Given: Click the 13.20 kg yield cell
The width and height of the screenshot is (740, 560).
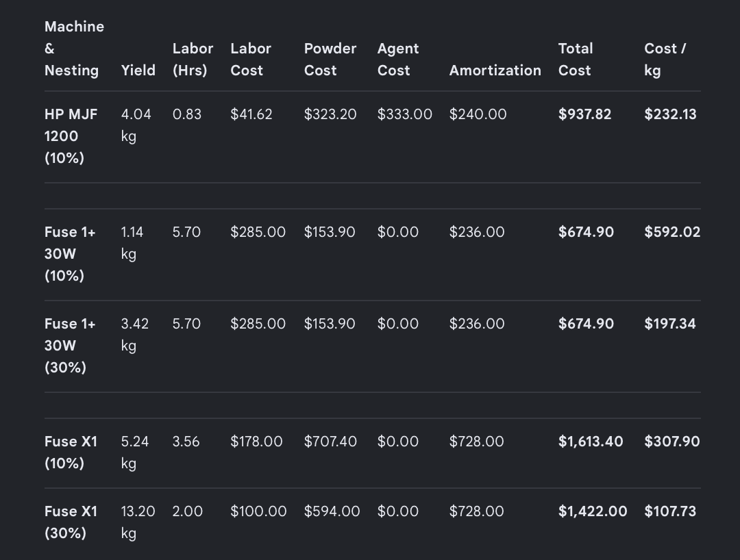Looking at the screenshot, I should pyautogui.click(x=138, y=522).
